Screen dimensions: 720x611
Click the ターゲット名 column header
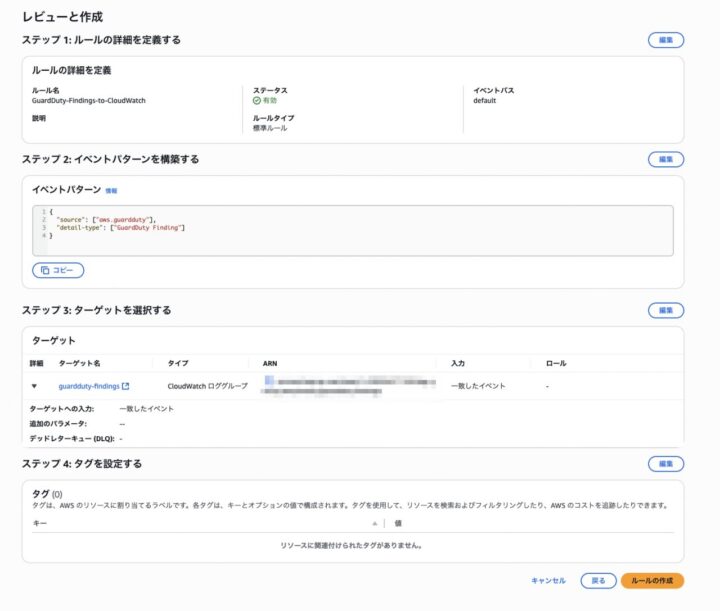(x=80, y=363)
